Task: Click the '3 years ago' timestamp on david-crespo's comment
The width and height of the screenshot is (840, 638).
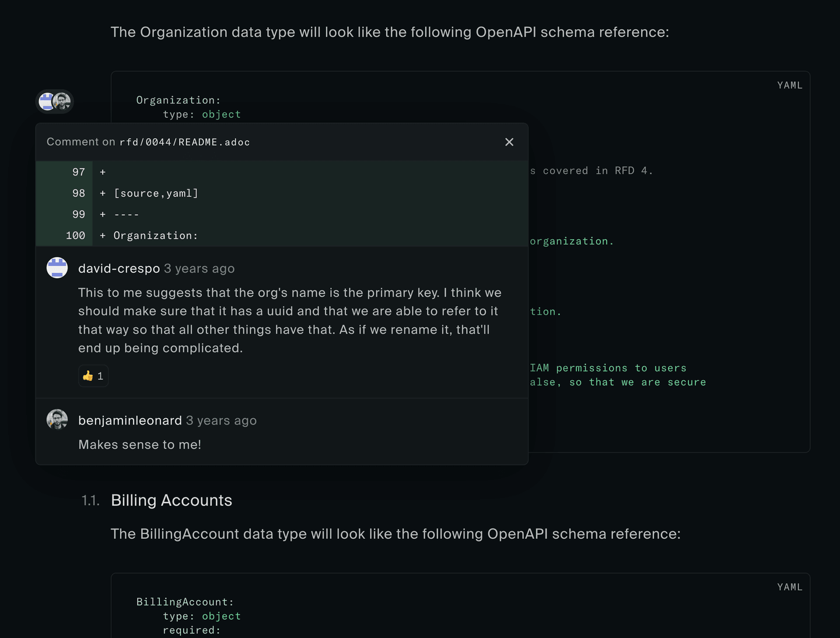Action: [x=199, y=268]
